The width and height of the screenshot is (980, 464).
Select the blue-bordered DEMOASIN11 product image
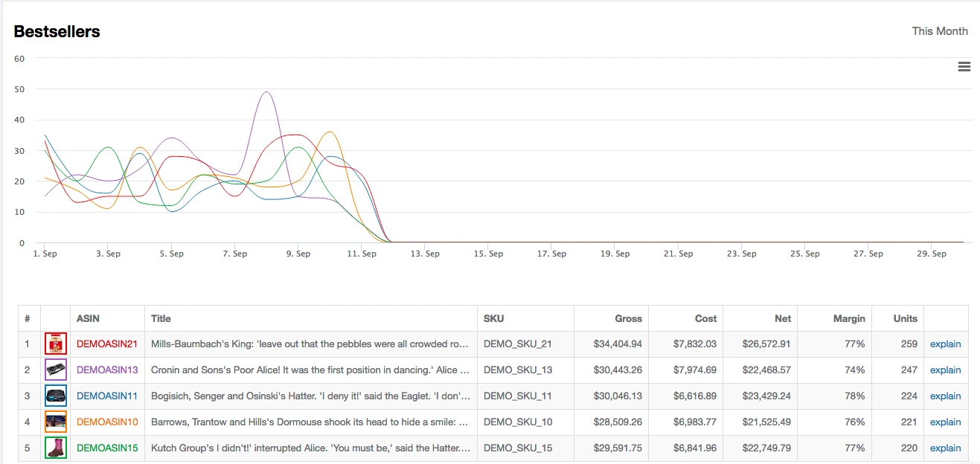[x=56, y=396]
